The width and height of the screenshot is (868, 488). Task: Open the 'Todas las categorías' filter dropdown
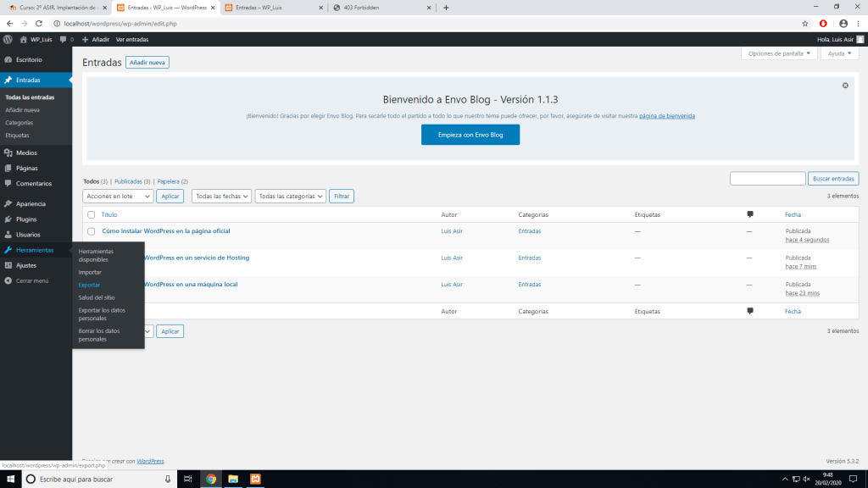290,196
